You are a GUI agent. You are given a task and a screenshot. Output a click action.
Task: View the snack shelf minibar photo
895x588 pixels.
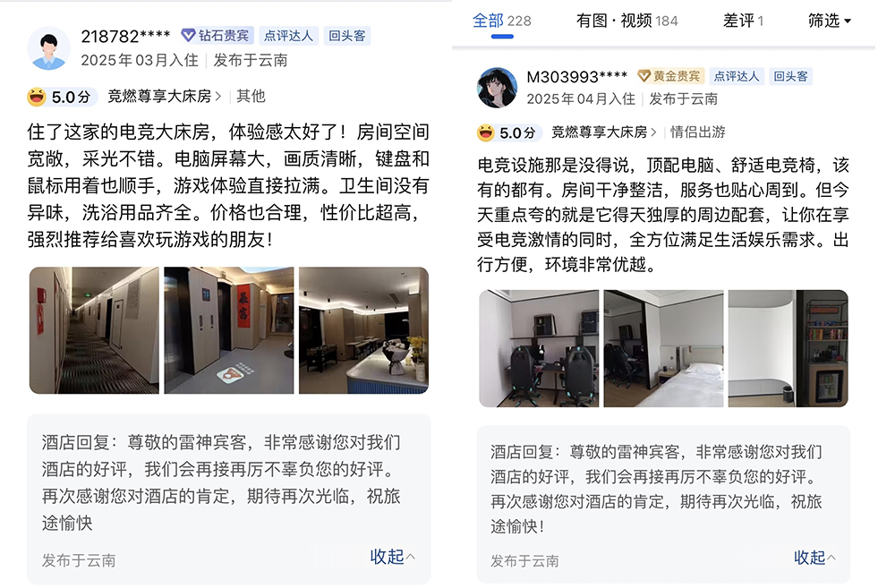pyautogui.click(x=788, y=348)
